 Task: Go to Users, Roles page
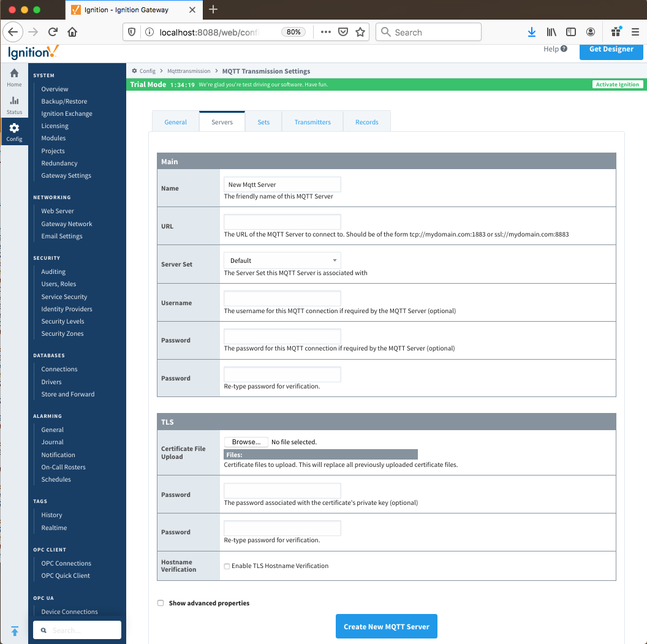coord(59,284)
